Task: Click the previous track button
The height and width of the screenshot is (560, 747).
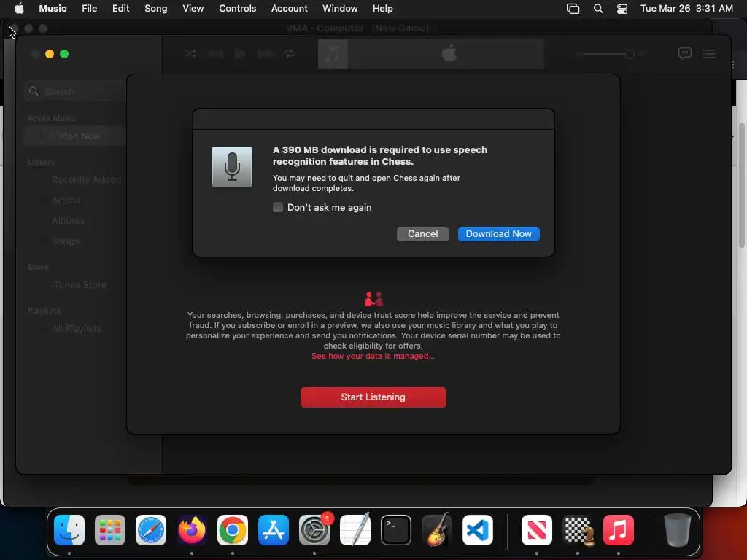Action: (215, 53)
